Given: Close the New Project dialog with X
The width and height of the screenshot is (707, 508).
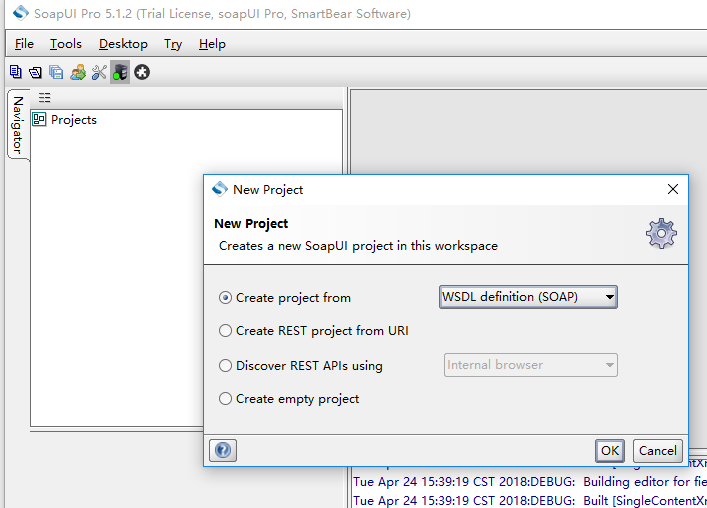Looking at the screenshot, I should coord(673,189).
